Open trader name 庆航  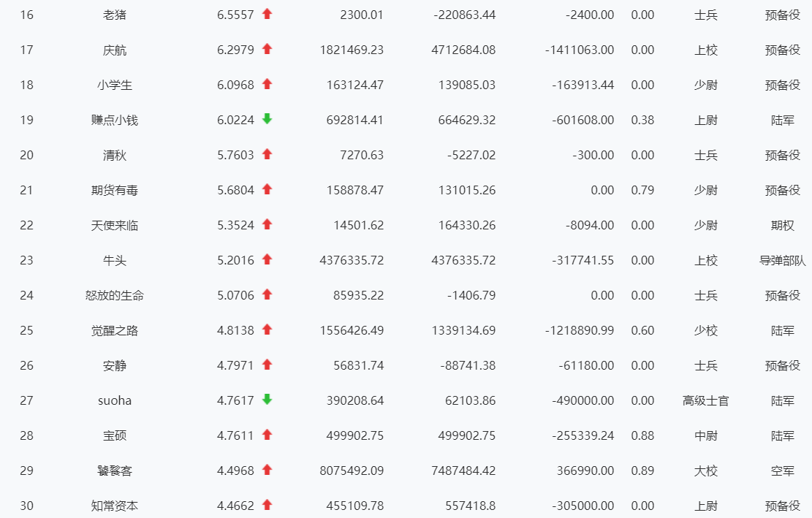pos(115,50)
